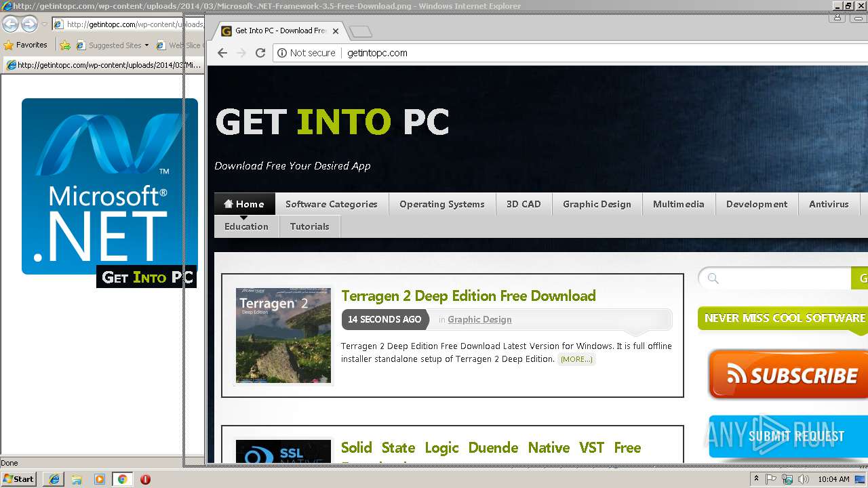Open Windows Explorer folder taskbar icon
The width and height of the screenshot is (868, 488).
click(77, 479)
